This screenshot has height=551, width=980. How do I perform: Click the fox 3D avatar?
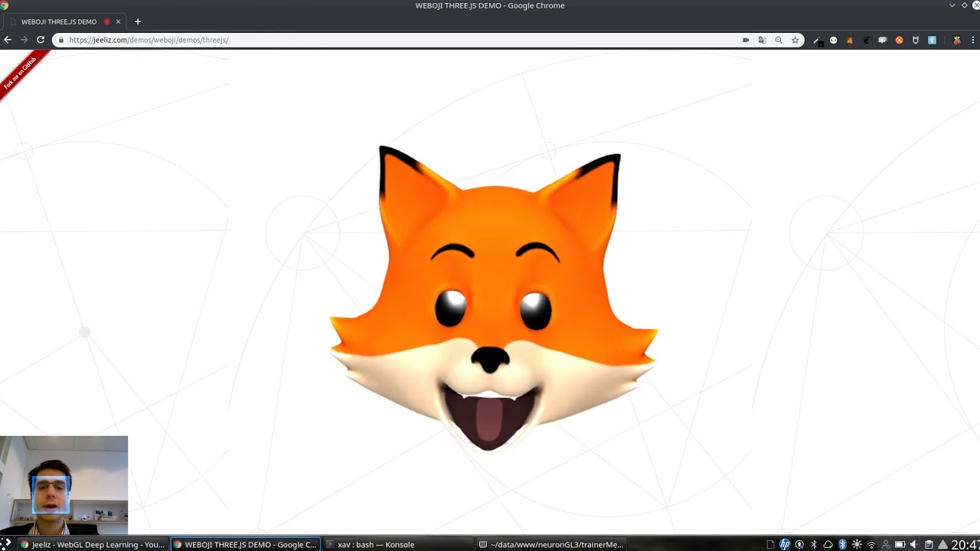[x=494, y=298]
